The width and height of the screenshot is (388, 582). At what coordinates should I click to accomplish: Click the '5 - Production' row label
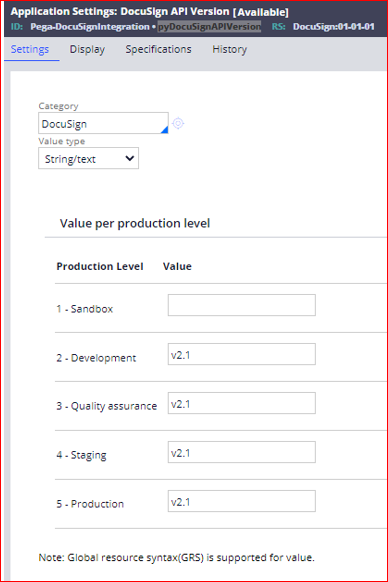[x=90, y=504]
